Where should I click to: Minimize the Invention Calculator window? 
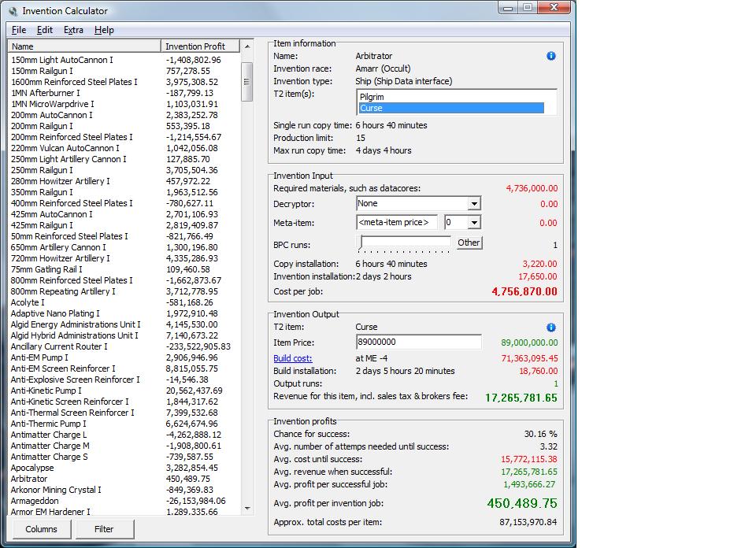(x=508, y=8)
